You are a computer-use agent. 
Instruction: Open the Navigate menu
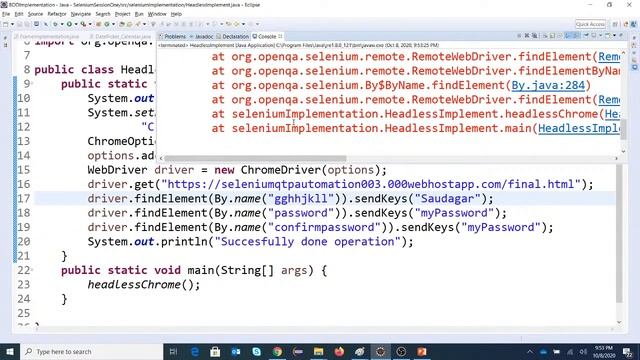81,14
